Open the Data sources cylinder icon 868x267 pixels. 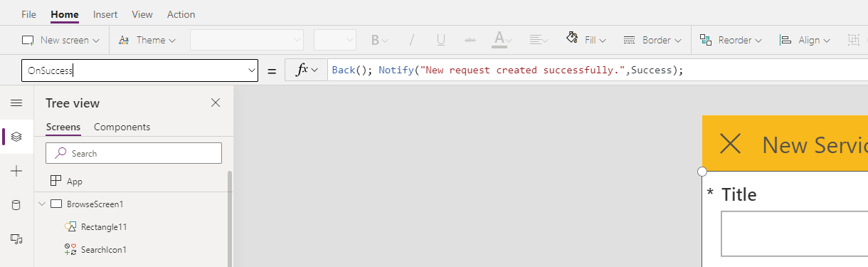coord(16,205)
